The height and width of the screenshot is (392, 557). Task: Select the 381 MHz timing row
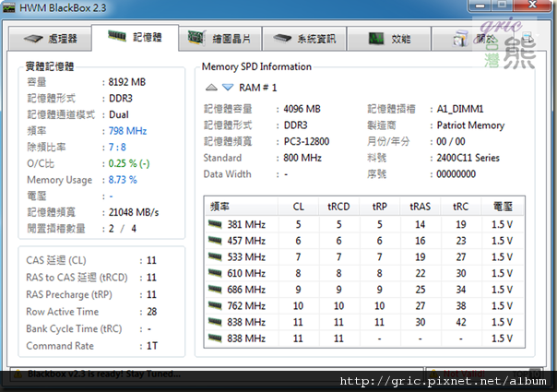[364, 224]
